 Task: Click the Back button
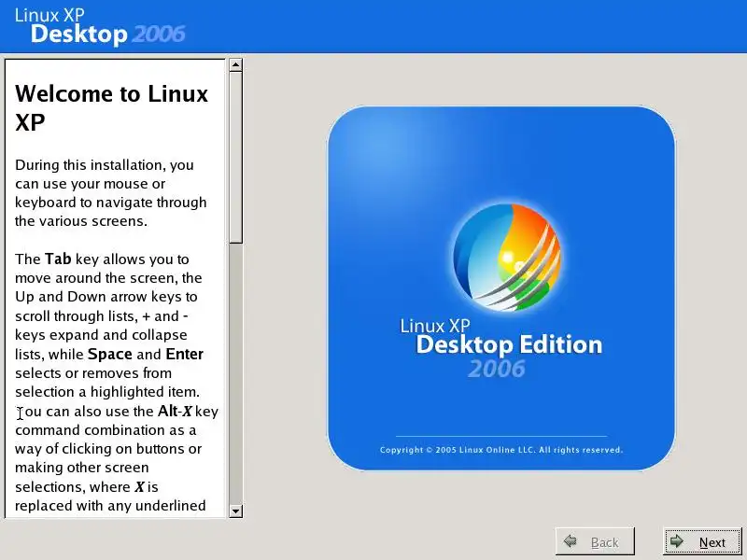595,541
